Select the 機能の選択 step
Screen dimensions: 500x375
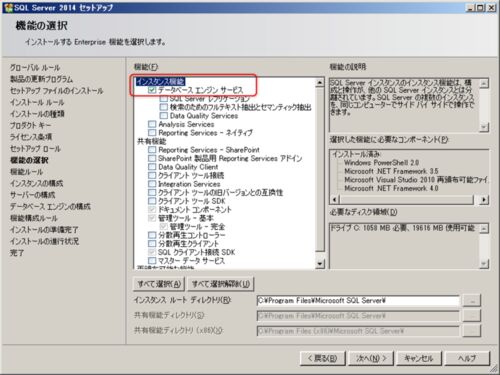(x=29, y=160)
